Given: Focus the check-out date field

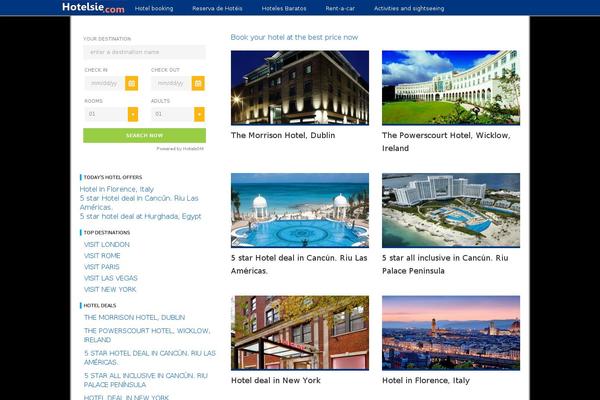Looking at the screenshot, I should 171,83.
